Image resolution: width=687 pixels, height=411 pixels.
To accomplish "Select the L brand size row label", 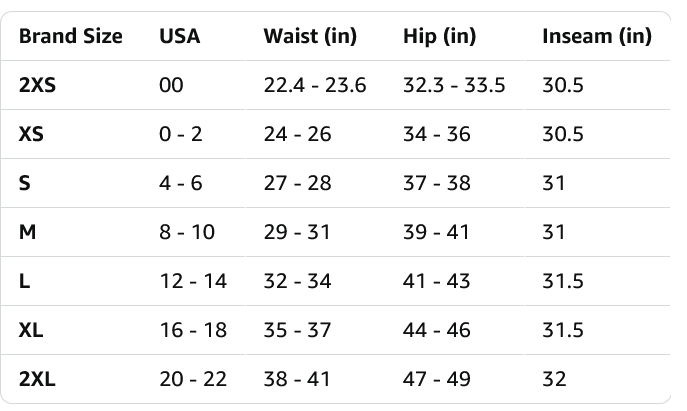I will (24, 281).
